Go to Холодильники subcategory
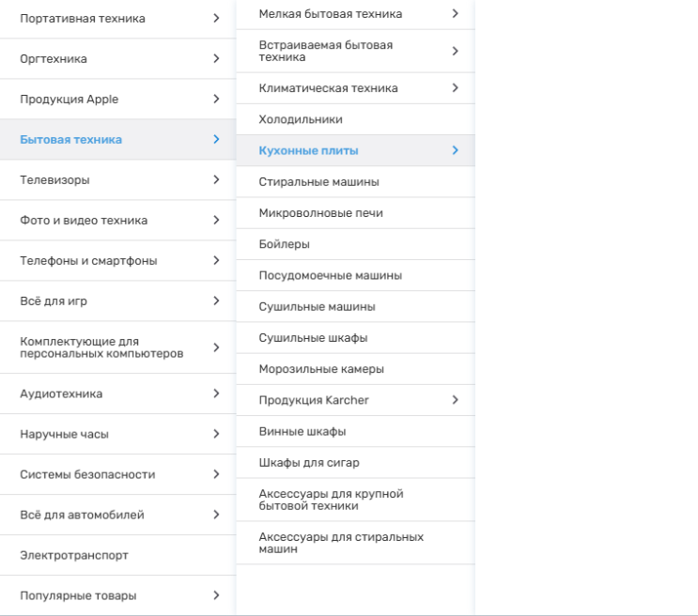Image resolution: width=698 pixels, height=616 pixels. (x=301, y=119)
